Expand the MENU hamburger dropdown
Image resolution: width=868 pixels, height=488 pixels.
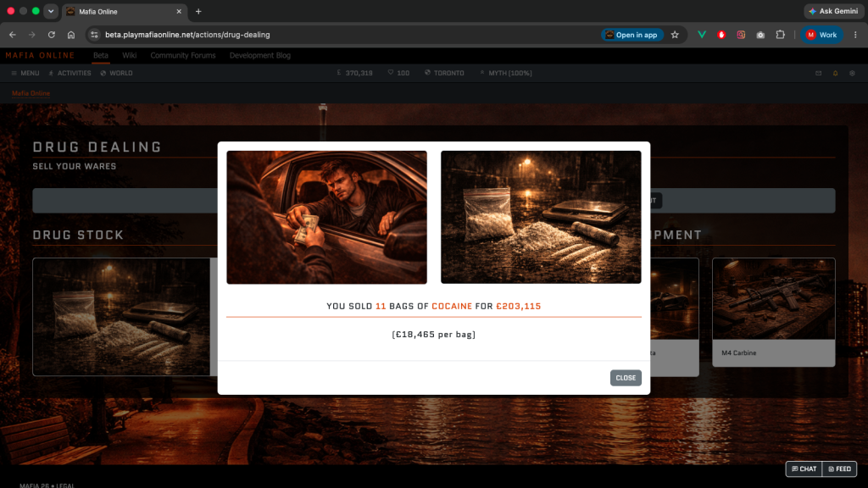(x=25, y=73)
